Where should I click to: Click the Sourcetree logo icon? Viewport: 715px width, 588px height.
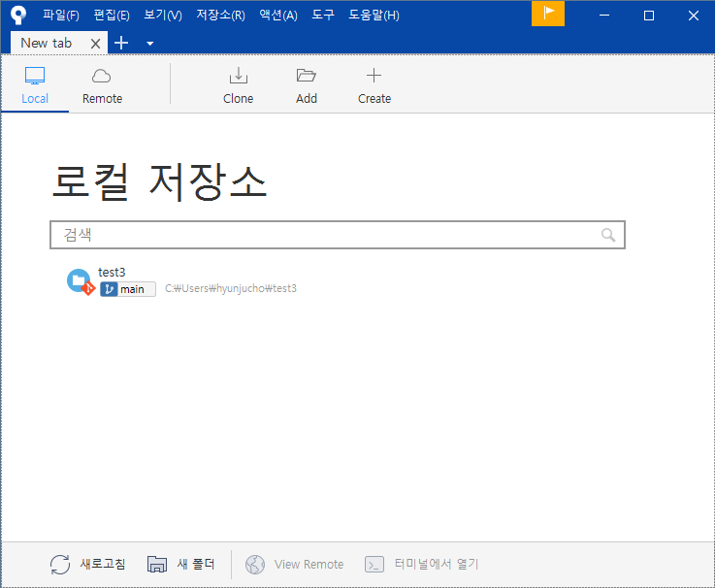[18, 16]
